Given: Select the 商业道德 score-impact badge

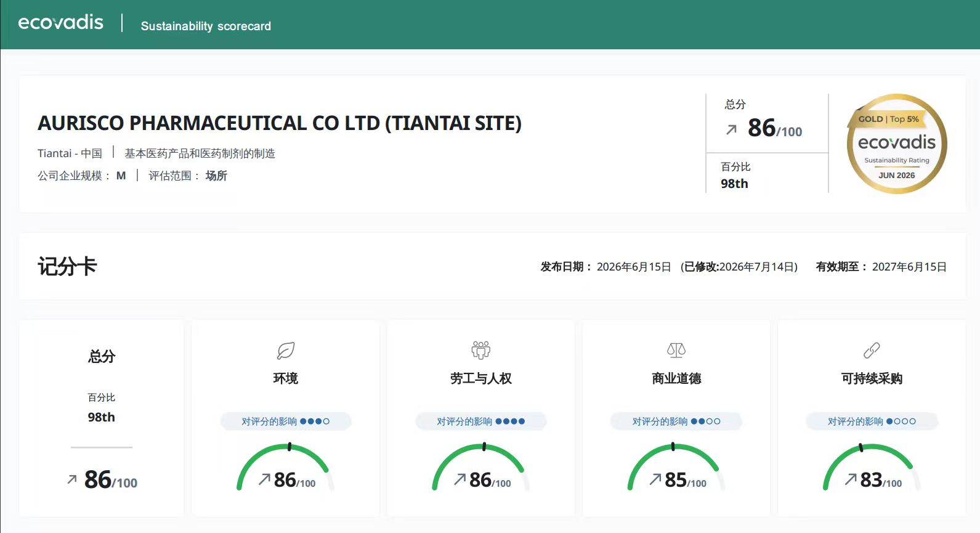Looking at the screenshot, I should (676, 421).
